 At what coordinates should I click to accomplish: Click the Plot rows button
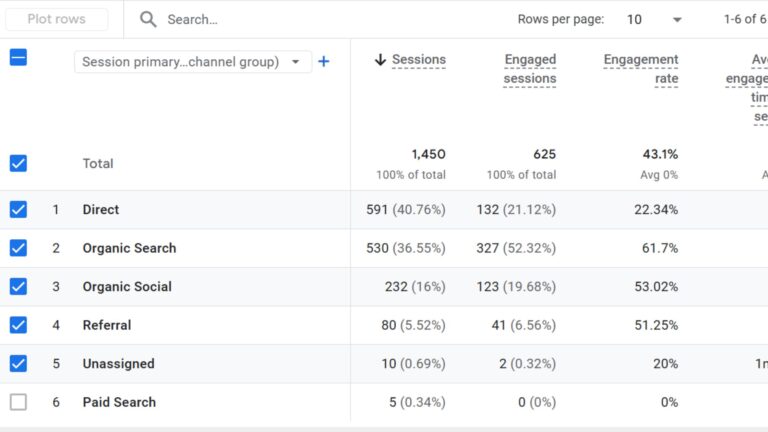coord(56,19)
